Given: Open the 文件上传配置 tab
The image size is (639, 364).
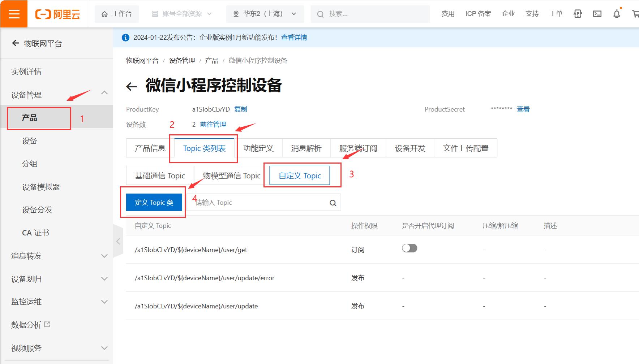Looking at the screenshot, I should click(x=466, y=148).
